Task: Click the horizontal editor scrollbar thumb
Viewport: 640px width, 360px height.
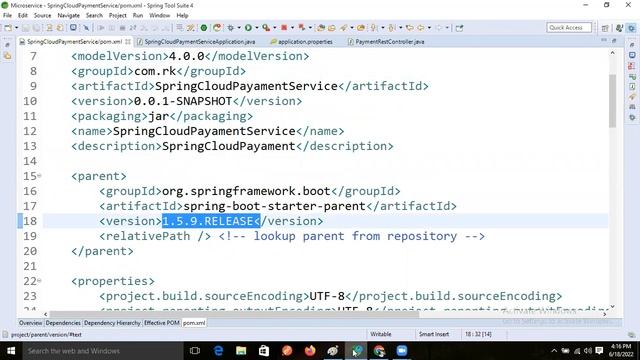Action: point(234,314)
